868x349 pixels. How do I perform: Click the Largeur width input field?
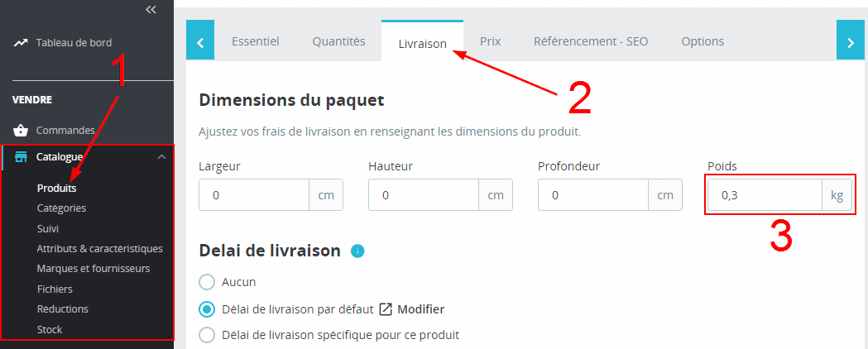pyautogui.click(x=254, y=196)
